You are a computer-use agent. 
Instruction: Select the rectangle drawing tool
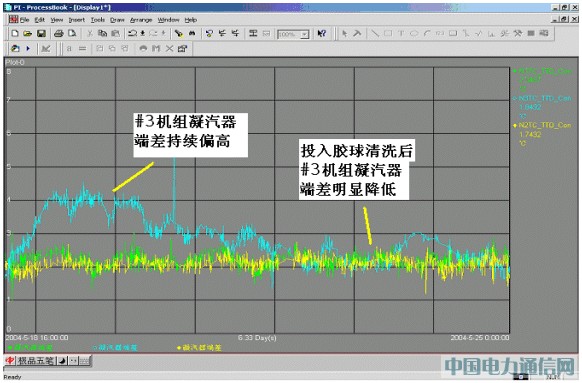pos(388,33)
